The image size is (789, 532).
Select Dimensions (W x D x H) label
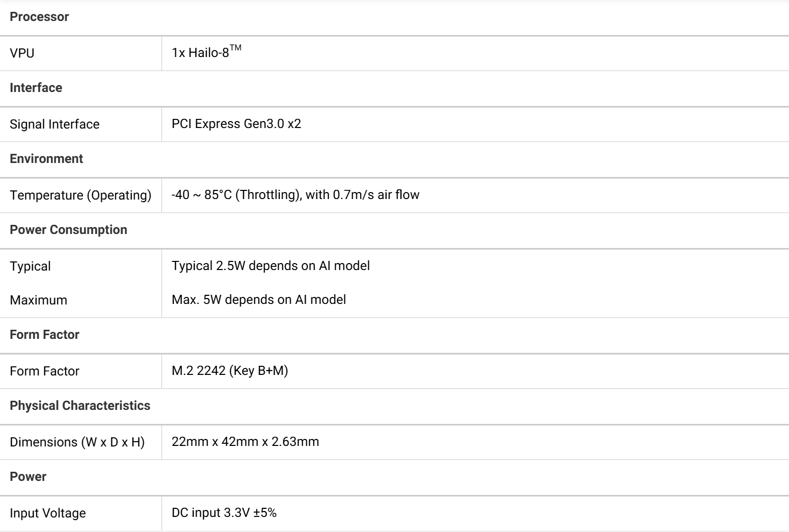tap(78, 442)
